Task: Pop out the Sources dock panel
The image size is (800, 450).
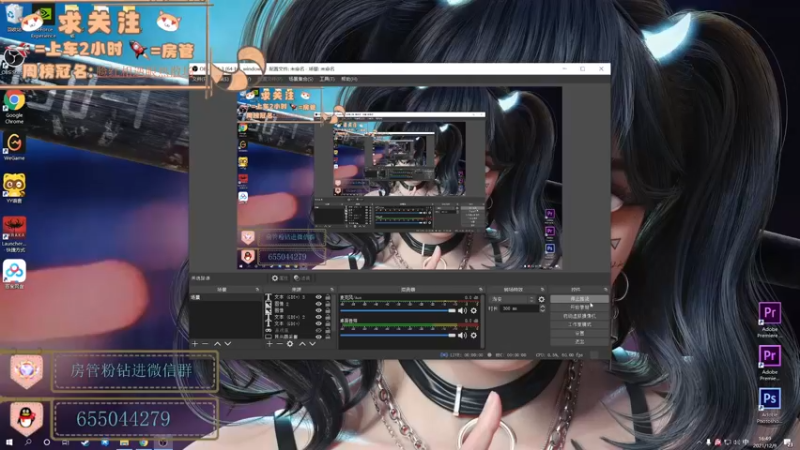Action: point(332,289)
